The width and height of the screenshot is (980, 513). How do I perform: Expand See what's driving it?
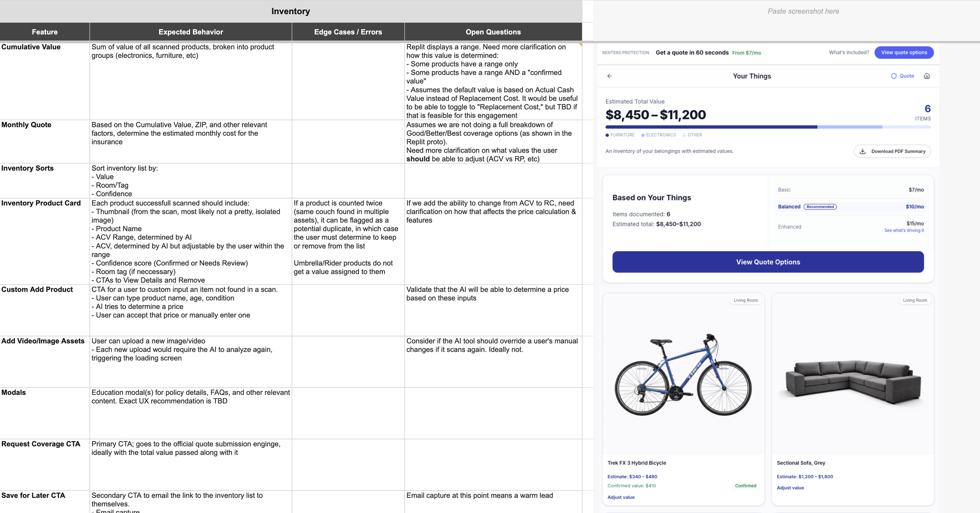(x=904, y=231)
